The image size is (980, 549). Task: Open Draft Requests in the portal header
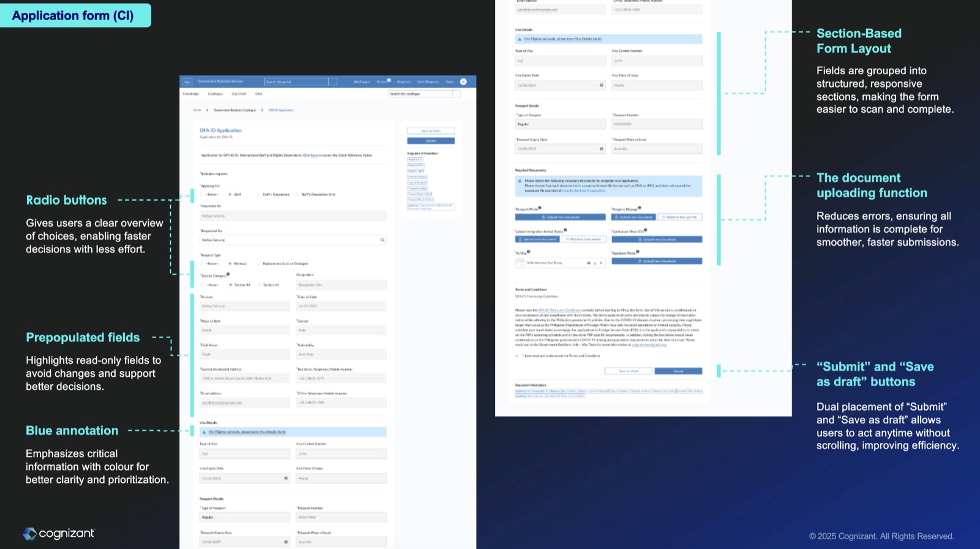coord(428,81)
